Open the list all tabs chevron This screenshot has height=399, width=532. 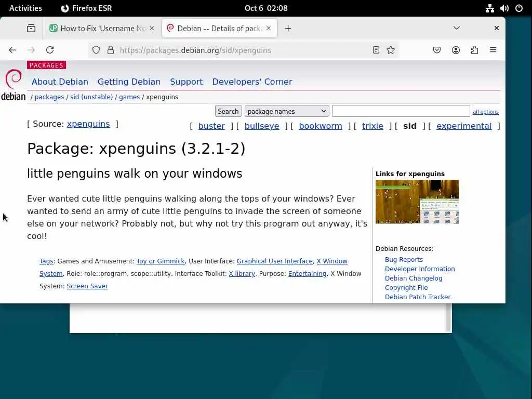[457, 28]
